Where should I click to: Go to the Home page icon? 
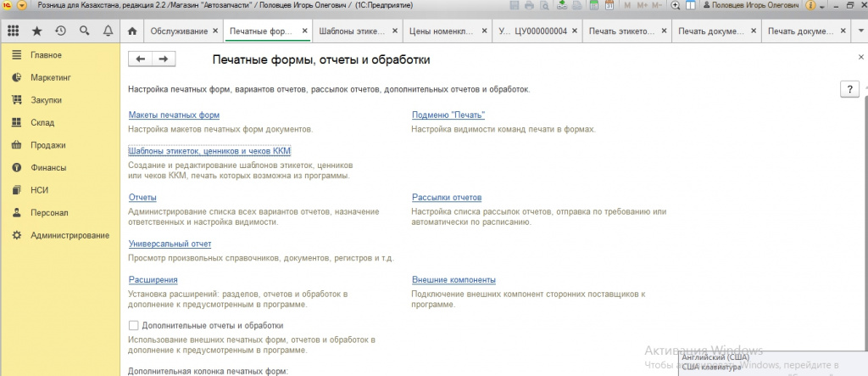[x=131, y=31]
